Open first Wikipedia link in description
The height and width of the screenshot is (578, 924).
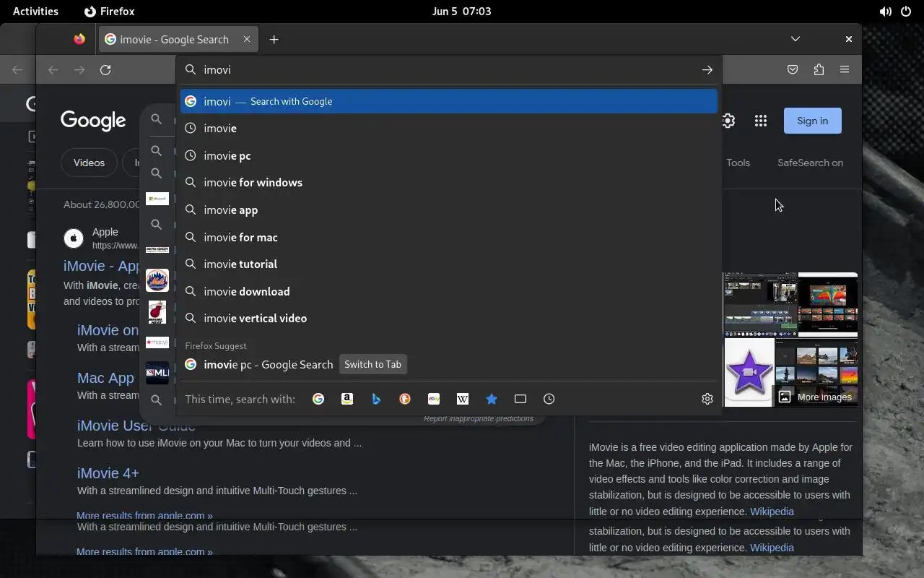pyautogui.click(x=772, y=512)
